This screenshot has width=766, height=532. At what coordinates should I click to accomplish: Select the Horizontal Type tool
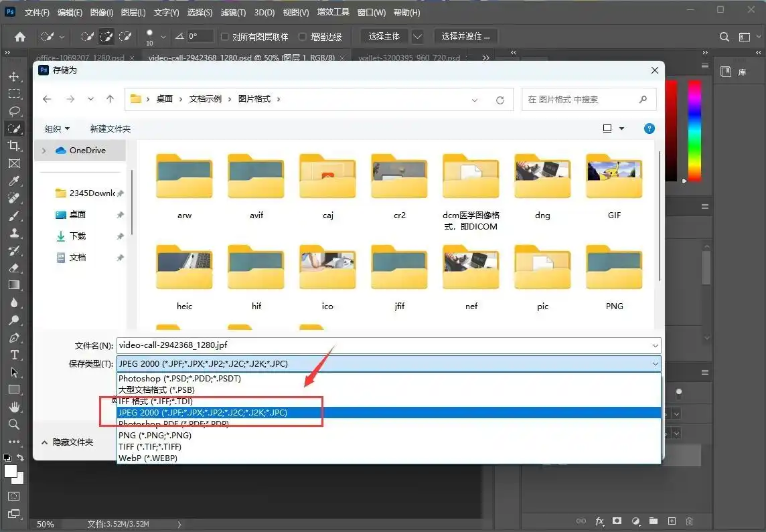(14, 355)
